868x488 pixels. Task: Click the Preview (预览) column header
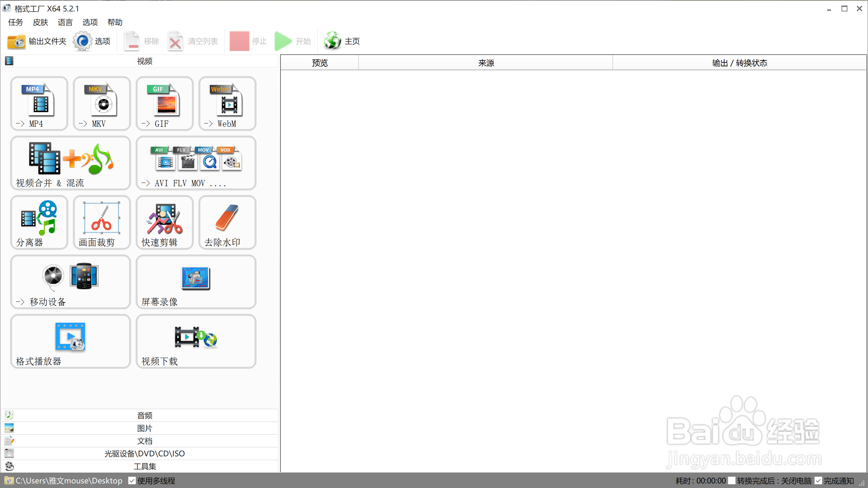[x=320, y=63]
